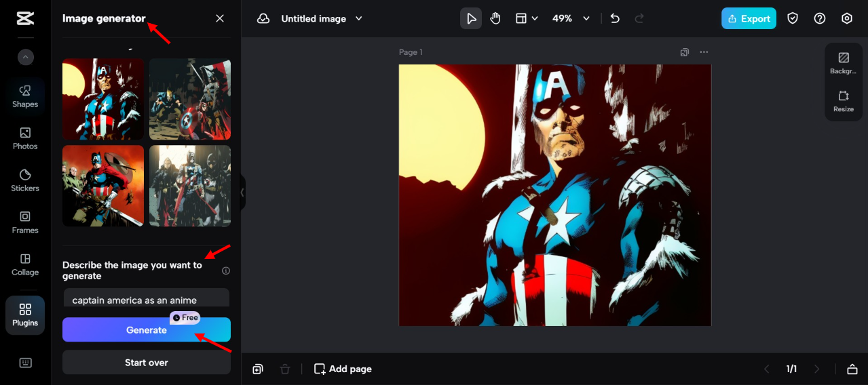Open keyboard shortcuts icon in sidebar

(x=25, y=363)
